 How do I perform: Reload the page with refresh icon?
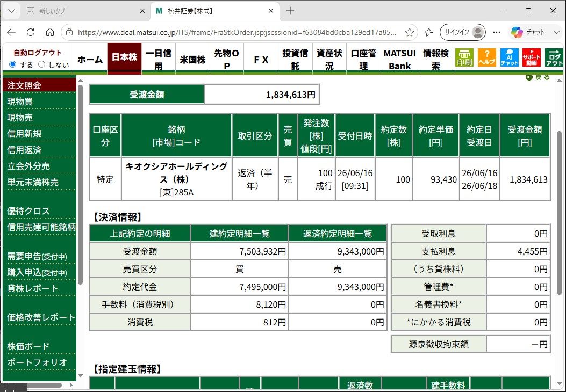tap(31, 32)
